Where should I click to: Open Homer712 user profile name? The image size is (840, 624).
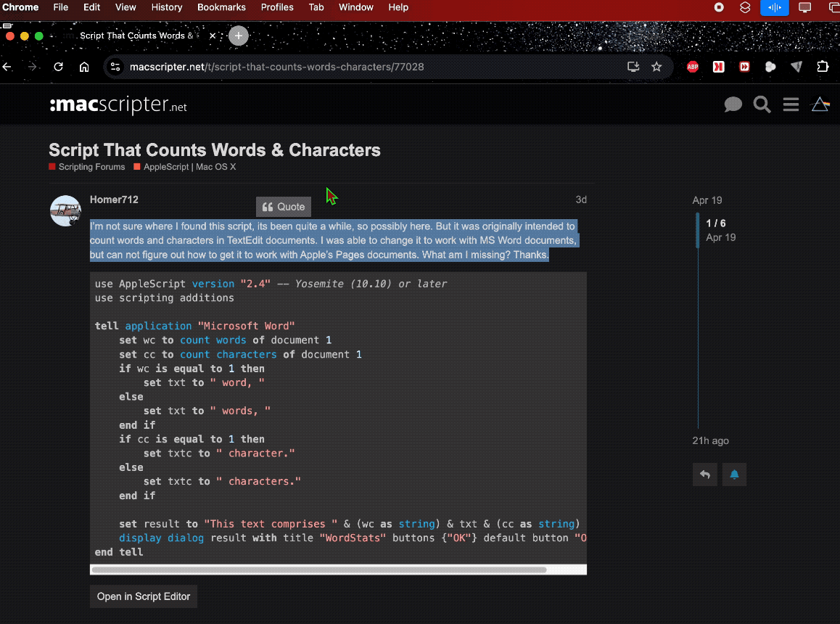point(114,200)
